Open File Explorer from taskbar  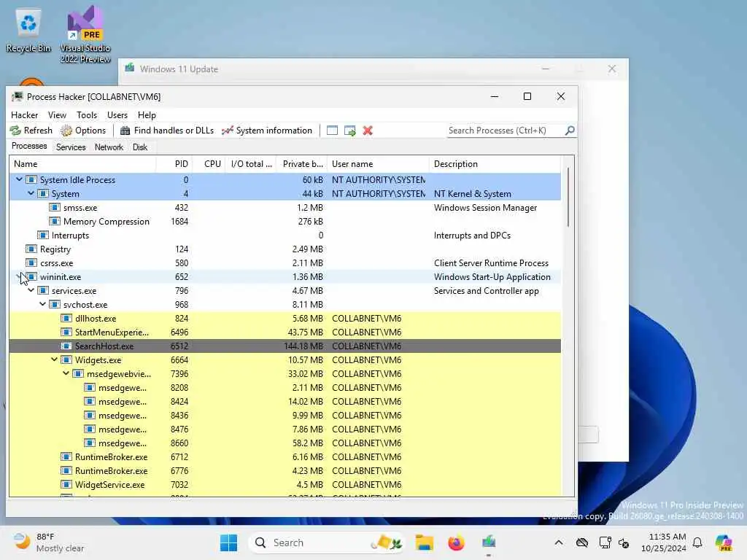(424, 542)
